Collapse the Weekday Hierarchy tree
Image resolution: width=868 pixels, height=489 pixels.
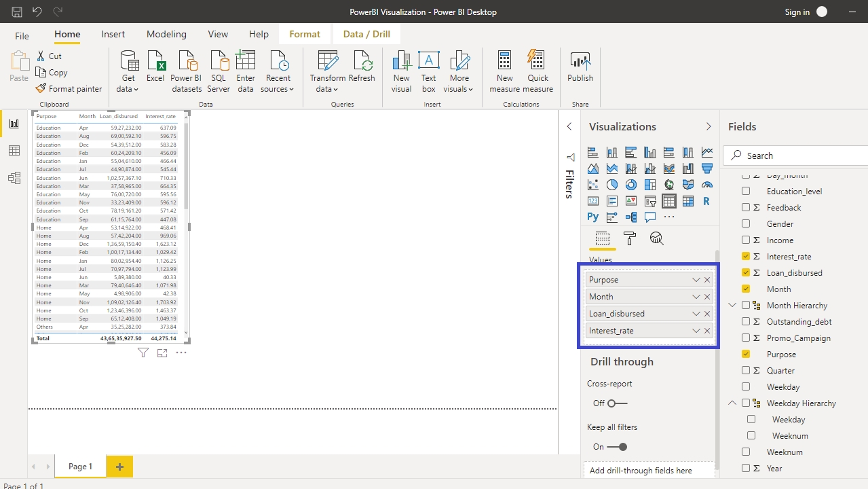732,403
